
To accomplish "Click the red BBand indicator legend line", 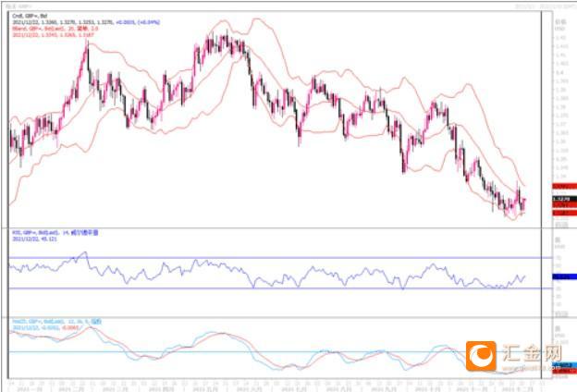I will click(55, 29).
